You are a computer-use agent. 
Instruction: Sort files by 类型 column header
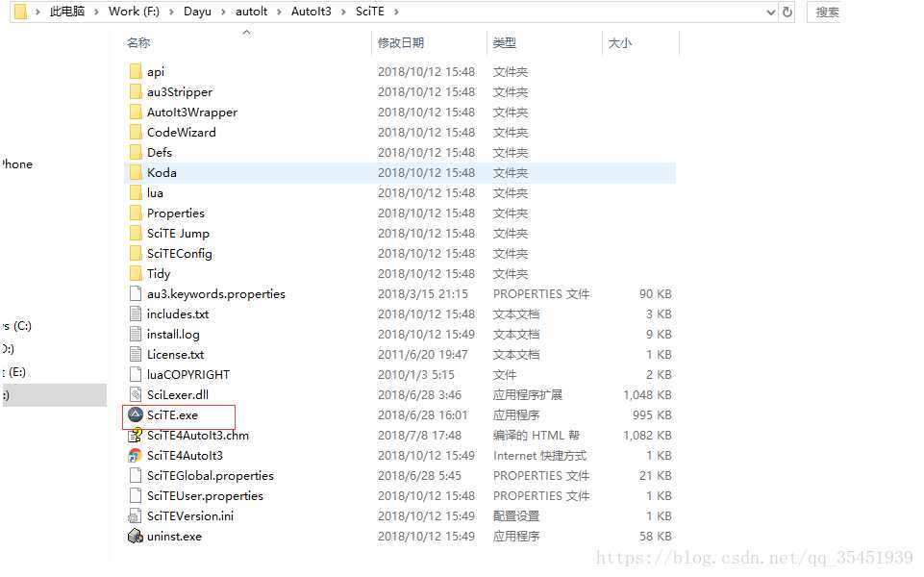pos(505,42)
